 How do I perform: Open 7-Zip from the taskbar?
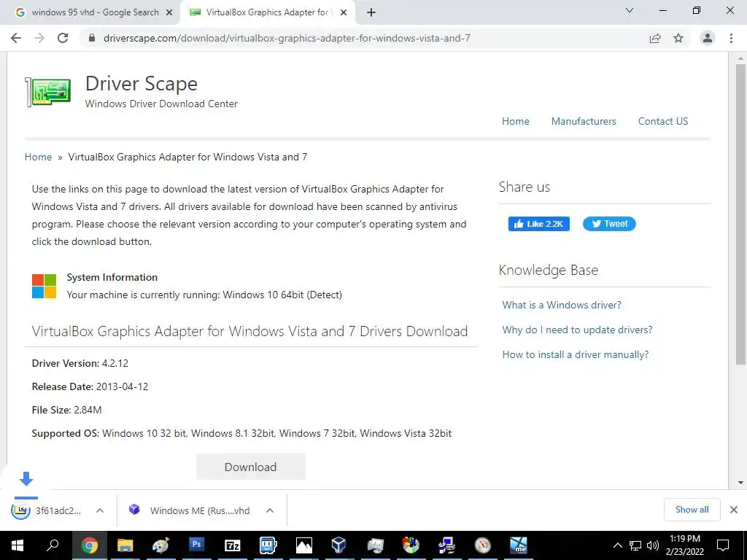click(232, 545)
